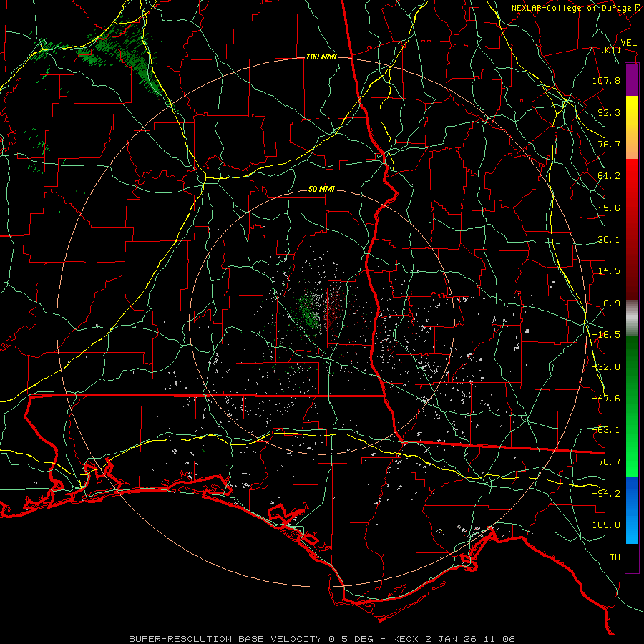Image resolution: width=644 pixels, height=644 pixels.
Task: Click the 30.1 velocity scale value
Action: pyautogui.click(x=609, y=240)
